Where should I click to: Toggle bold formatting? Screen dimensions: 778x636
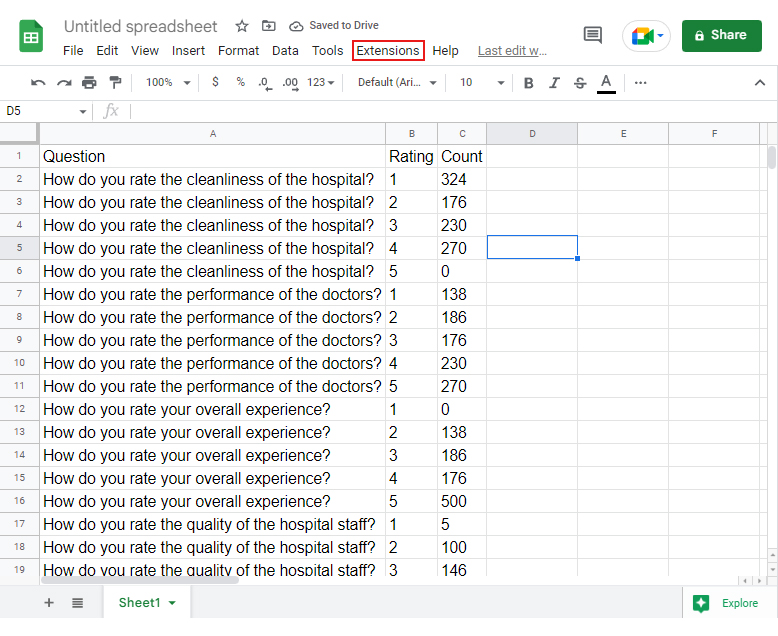click(528, 83)
